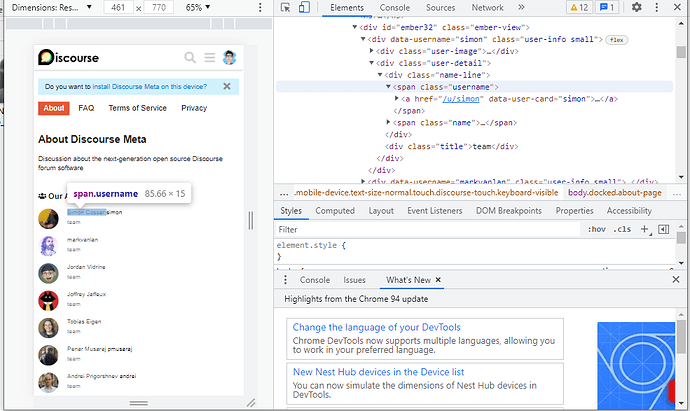Image resolution: width=690 pixels, height=411 pixels.
Task: Open the Privacy link
Action: coord(194,108)
